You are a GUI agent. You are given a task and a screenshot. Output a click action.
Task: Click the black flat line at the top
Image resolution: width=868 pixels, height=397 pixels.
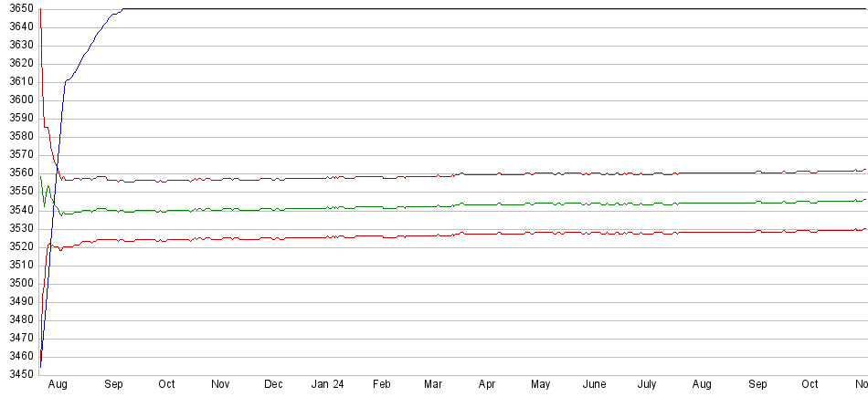point(457,8)
